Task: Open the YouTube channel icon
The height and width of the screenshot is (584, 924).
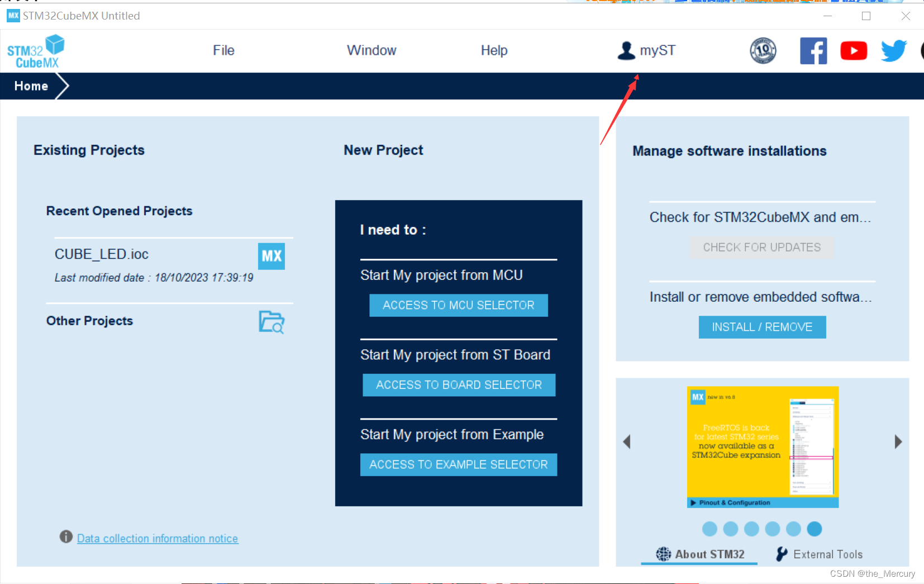Action: pyautogui.click(x=854, y=51)
